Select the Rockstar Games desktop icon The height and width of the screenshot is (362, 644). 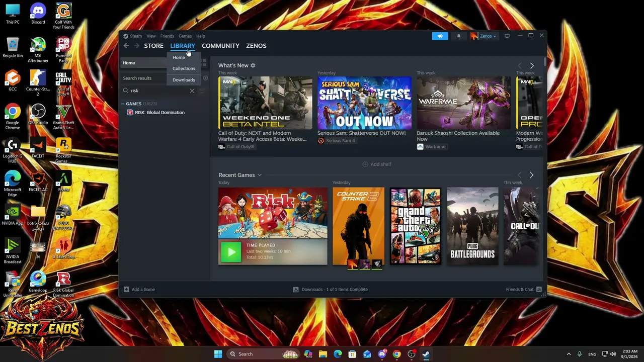[x=63, y=151]
